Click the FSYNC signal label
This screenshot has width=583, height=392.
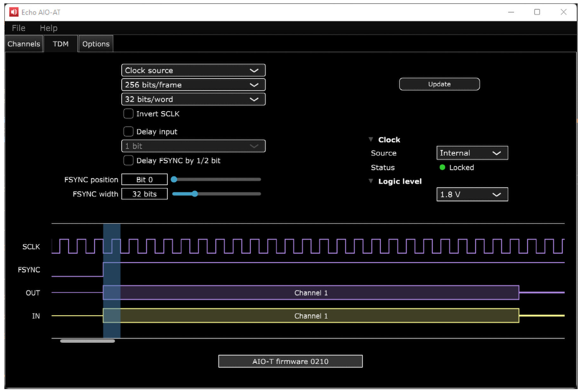tap(29, 270)
